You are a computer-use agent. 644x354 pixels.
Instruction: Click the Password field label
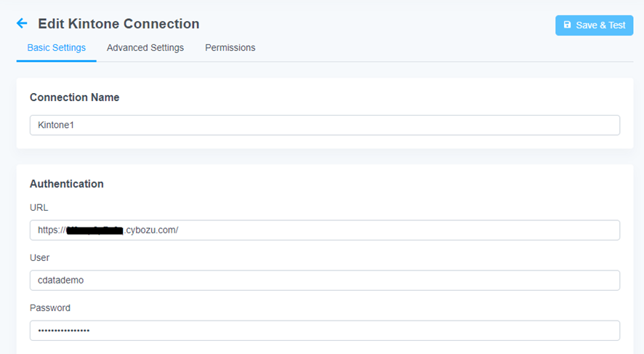(50, 307)
